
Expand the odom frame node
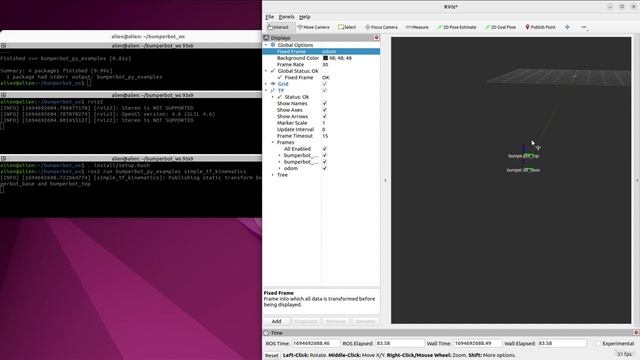[280, 168]
